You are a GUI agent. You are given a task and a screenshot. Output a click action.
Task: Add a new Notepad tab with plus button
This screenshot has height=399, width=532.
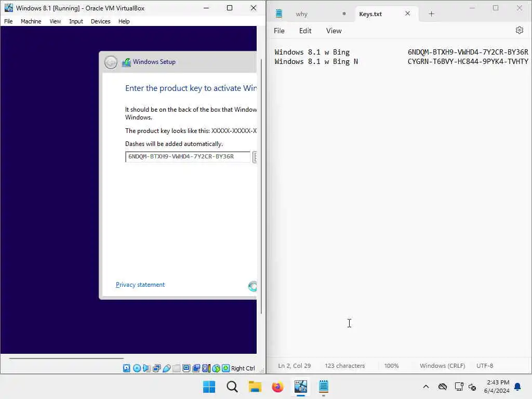click(x=431, y=14)
